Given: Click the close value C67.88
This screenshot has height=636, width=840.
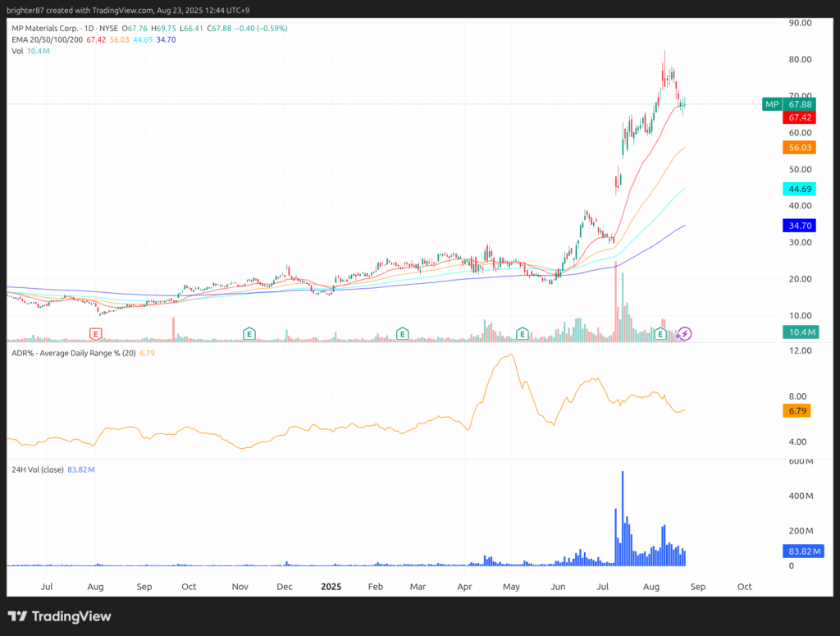Looking at the screenshot, I should click(x=220, y=29).
